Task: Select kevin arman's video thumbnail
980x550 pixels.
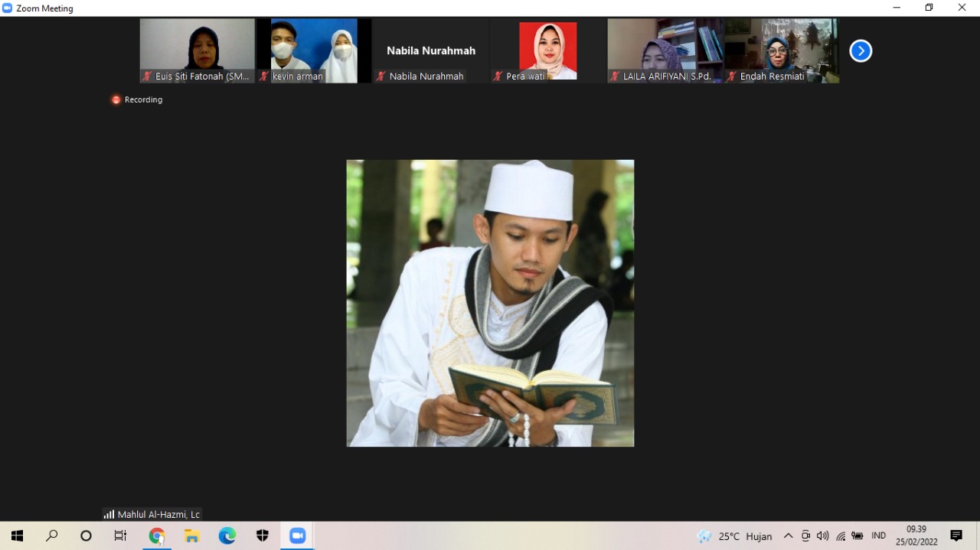Action: pyautogui.click(x=314, y=50)
